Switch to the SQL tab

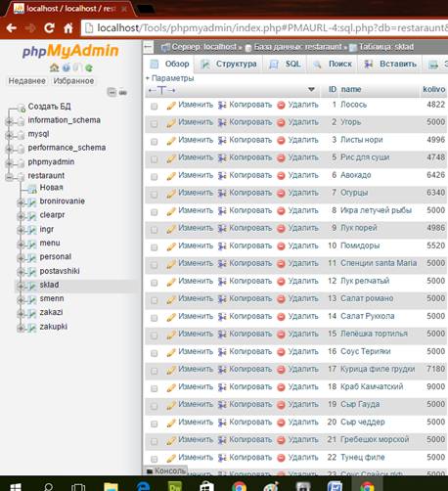tap(285, 64)
